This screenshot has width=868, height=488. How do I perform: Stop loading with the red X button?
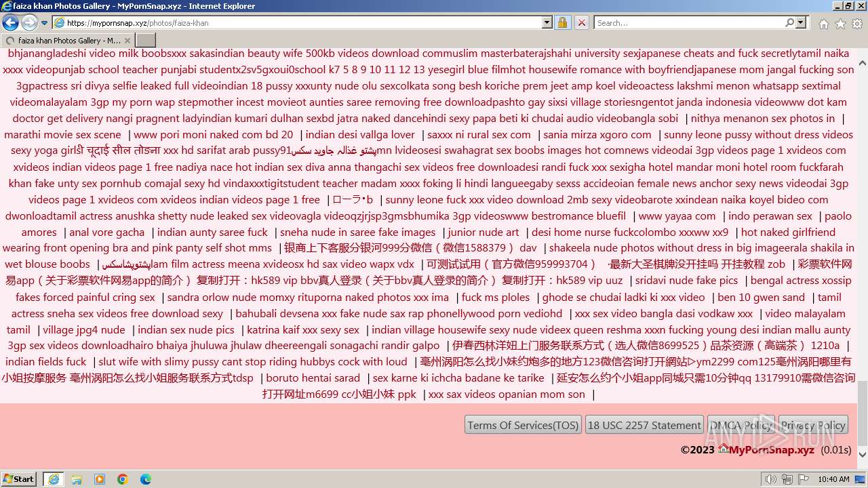point(581,23)
